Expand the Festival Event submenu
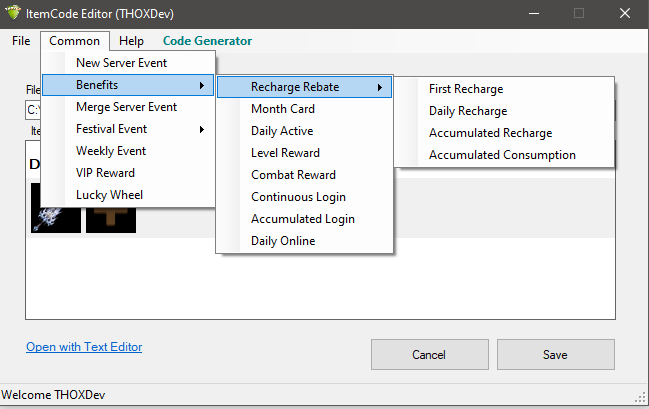The width and height of the screenshot is (649, 409). click(x=129, y=129)
